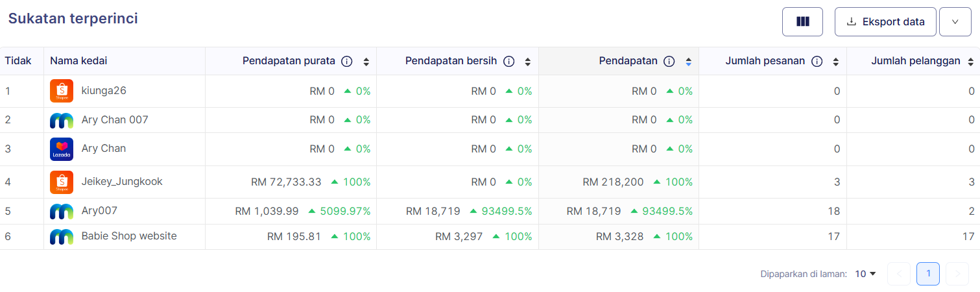Click the Shopee icon for Jeikey_Jungkook
The image size is (980, 292).
pyautogui.click(x=62, y=182)
